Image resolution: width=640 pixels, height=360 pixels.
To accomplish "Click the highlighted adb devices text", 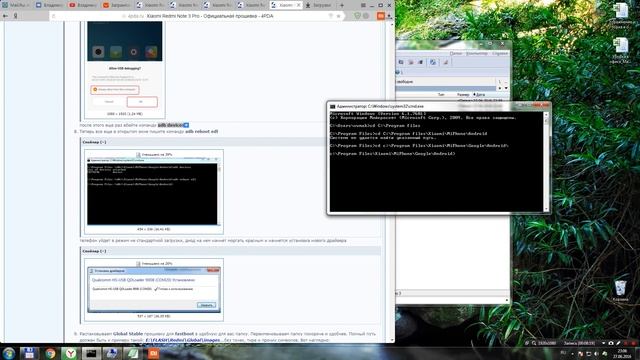I will (171, 125).
